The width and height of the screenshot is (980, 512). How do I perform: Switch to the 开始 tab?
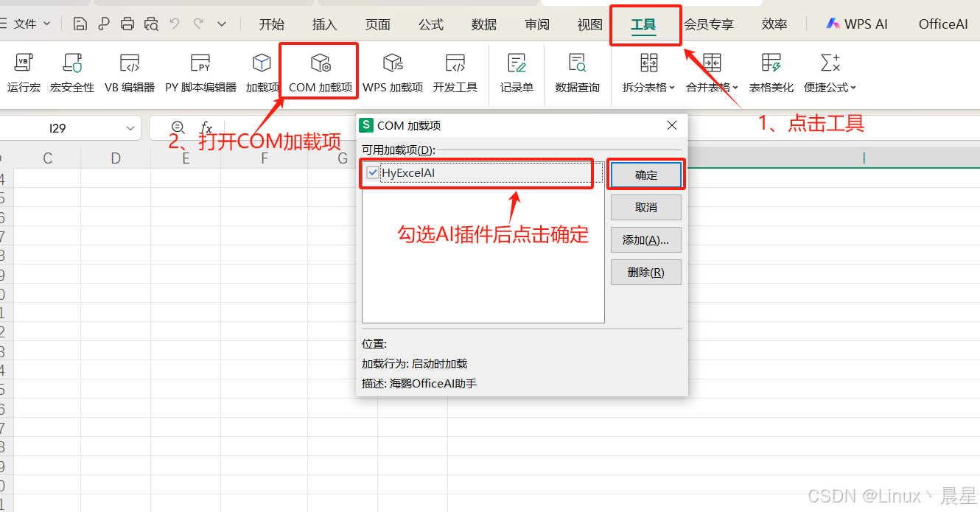point(272,24)
